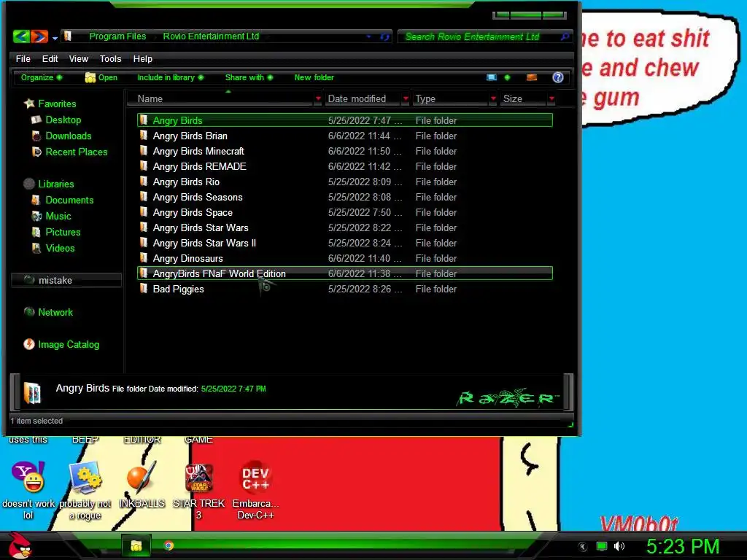This screenshot has height=560, width=747.
Task: Sort by the Date modified column header
Action: (362, 98)
